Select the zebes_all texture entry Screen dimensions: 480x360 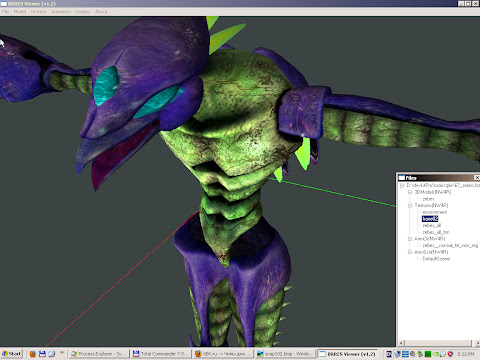[x=432, y=225]
